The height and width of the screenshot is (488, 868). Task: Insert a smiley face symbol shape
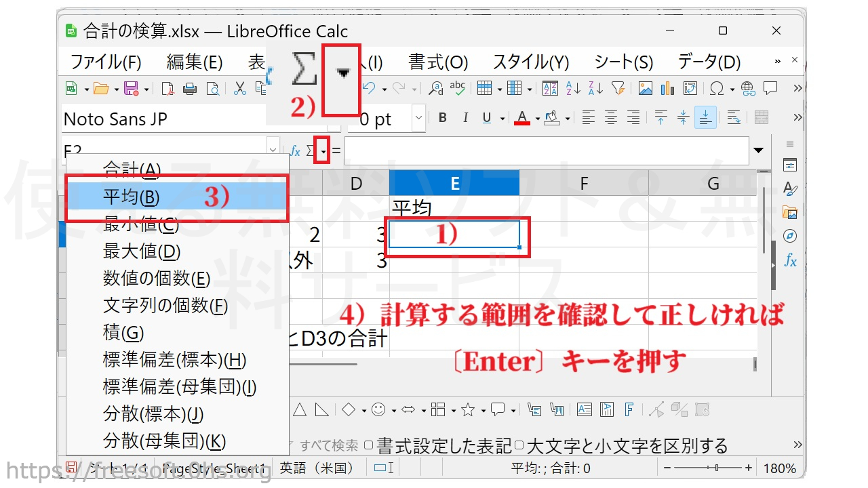pos(378,409)
